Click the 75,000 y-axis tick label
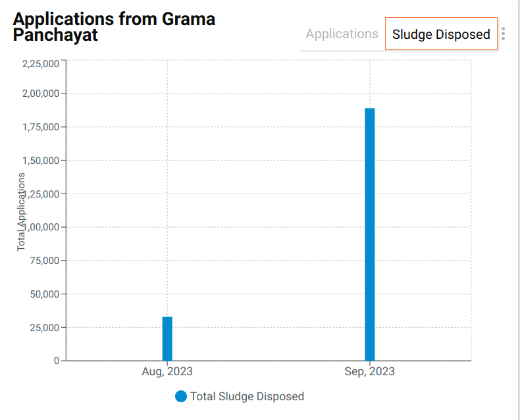This screenshot has height=420, width=520. coord(43,261)
